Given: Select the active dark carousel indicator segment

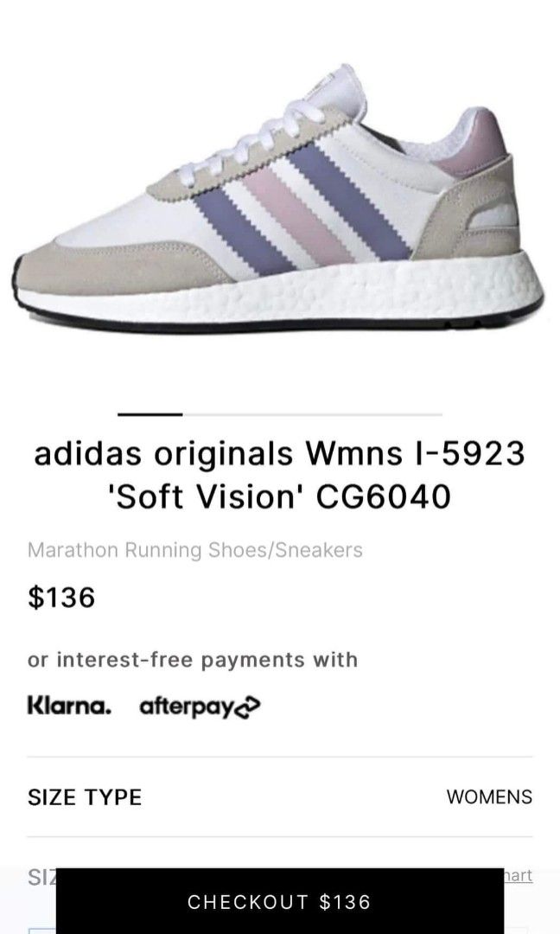Looking at the screenshot, I should click(150, 413).
